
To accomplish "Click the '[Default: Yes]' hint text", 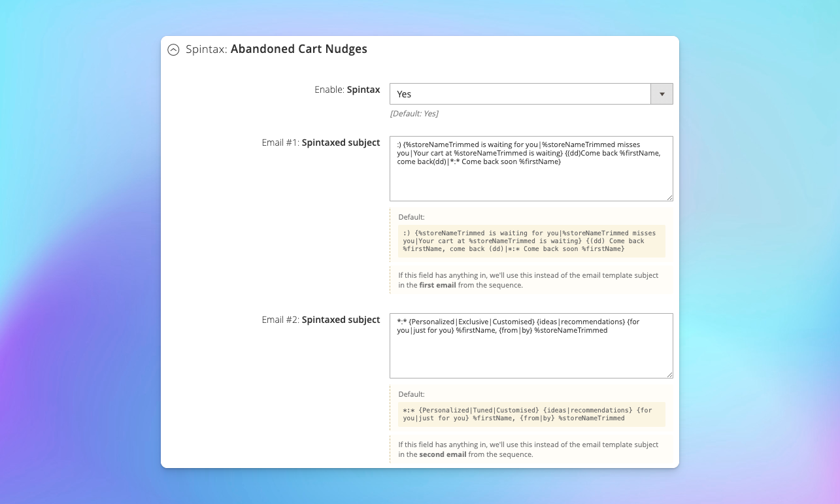I will tap(414, 114).
